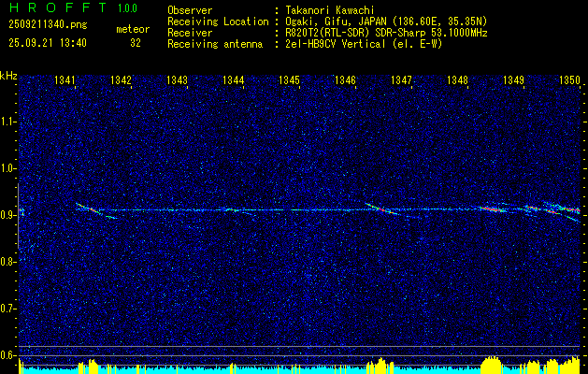The height and width of the screenshot is (374, 588).
Task: Click the 1347 time marker
Action: 402,79
